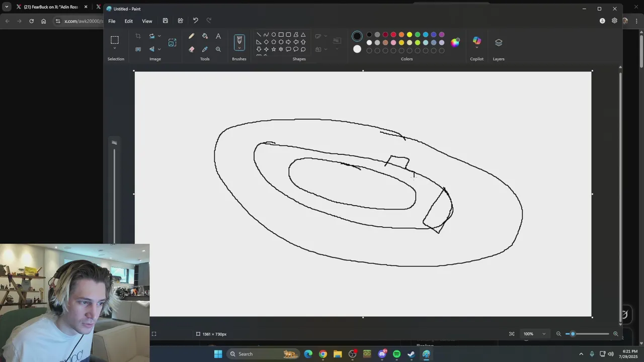This screenshot has width=644, height=362.
Task: Click the brush size slider handle
Action: click(114, 143)
